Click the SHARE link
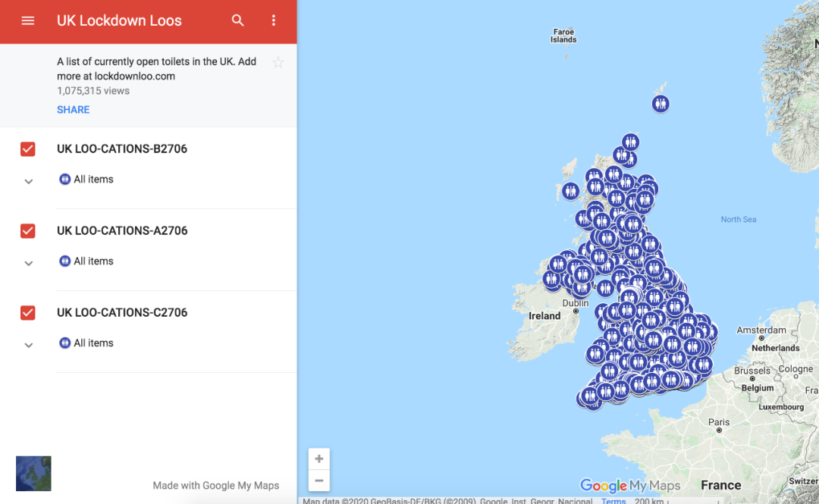Screen dimensions: 819x504 coord(73,110)
